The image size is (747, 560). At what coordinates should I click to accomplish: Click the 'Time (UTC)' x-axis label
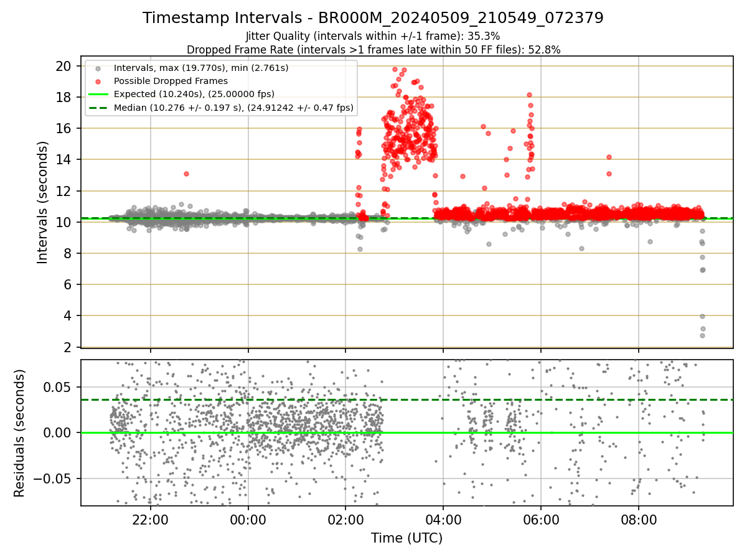407,538
